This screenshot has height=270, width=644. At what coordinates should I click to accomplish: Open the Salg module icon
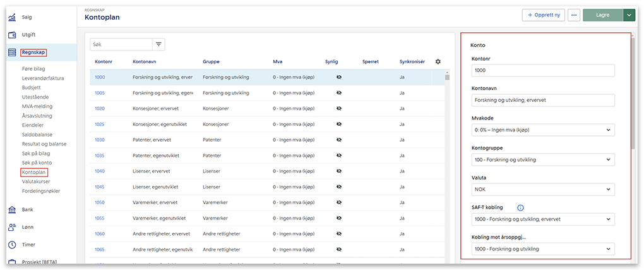[12, 17]
